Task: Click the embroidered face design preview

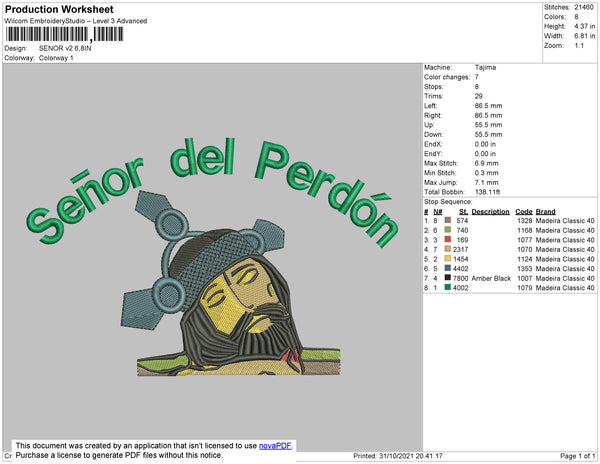Action: pos(231,283)
